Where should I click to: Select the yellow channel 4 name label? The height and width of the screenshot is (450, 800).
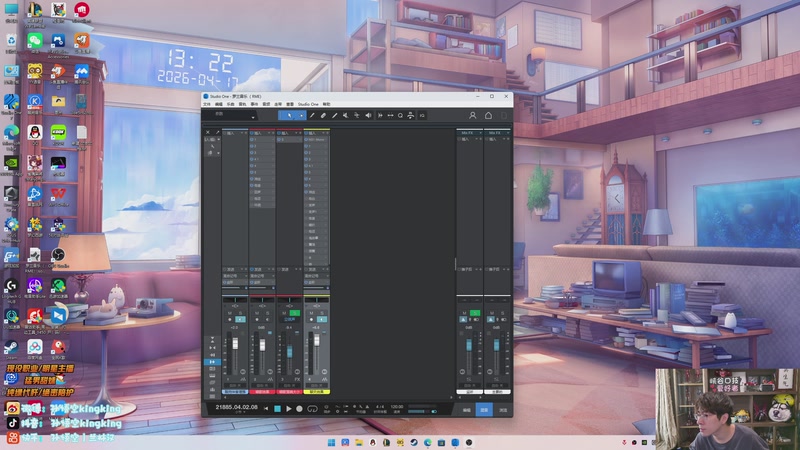tap(317, 392)
